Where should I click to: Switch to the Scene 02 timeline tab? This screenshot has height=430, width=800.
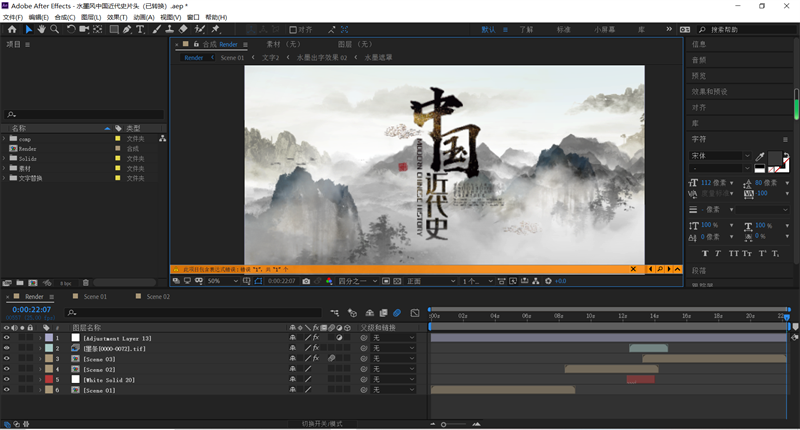coord(158,297)
